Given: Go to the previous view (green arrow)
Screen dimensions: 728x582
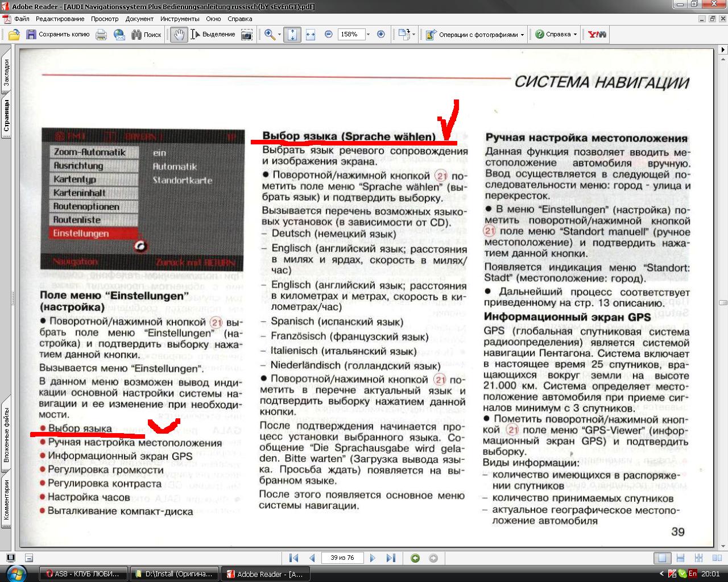Looking at the screenshot, I should tap(415, 558).
